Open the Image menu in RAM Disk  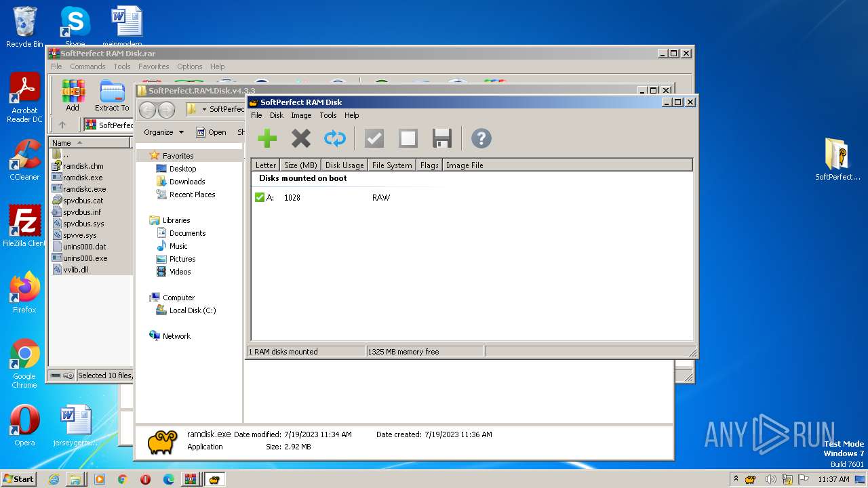[x=301, y=115]
